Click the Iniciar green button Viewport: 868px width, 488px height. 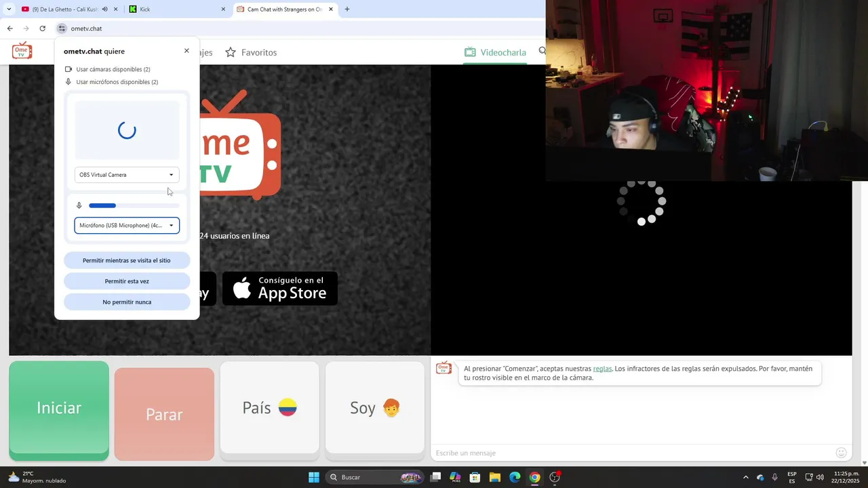[x=59, y=408]
